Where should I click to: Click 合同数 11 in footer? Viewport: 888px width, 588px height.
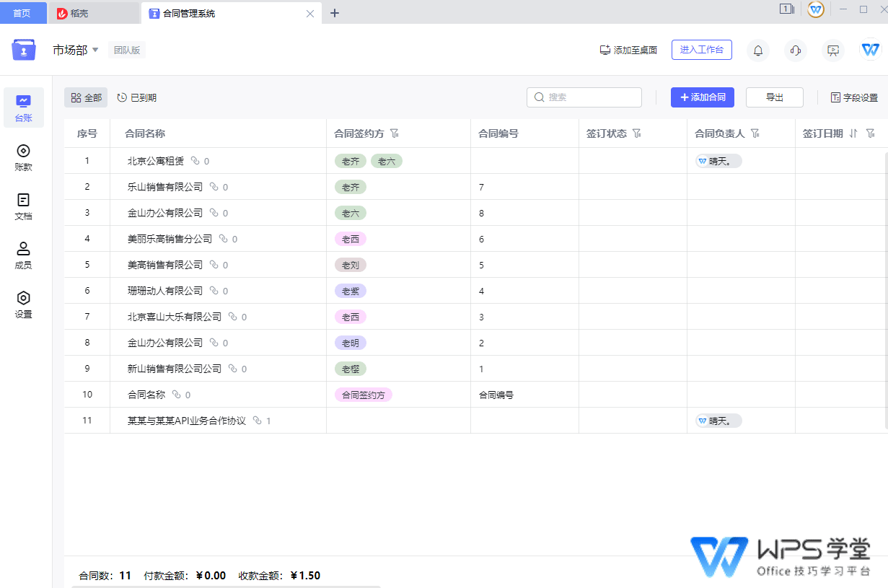point(105,576)
